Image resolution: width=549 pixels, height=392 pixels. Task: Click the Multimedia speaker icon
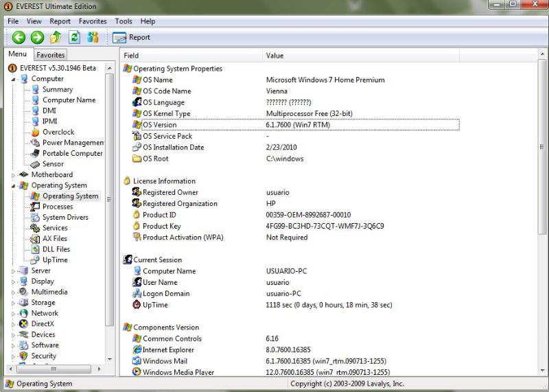click(24, 292)
